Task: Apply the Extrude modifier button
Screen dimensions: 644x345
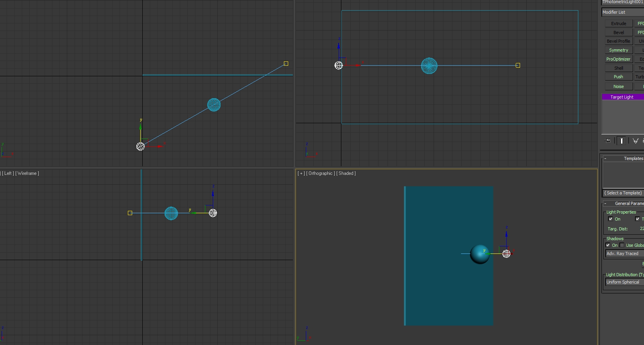Action: (619, 23)
